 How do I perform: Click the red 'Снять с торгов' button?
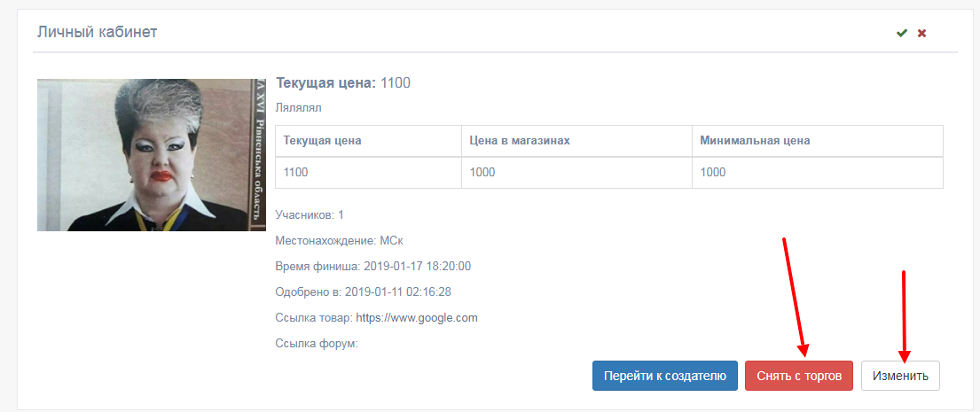(799, 376)
